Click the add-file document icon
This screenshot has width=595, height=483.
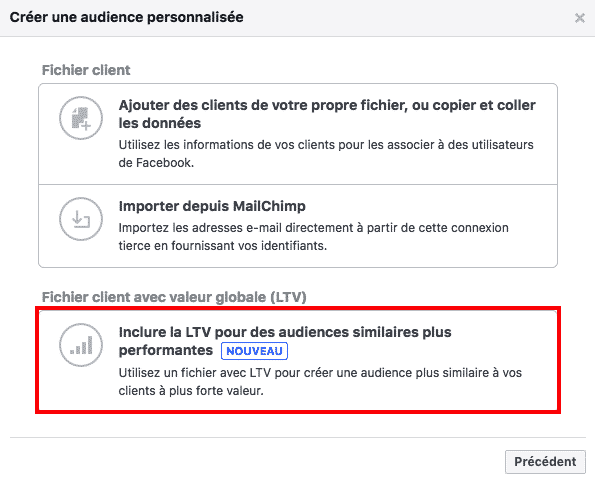tap(81, 118)
